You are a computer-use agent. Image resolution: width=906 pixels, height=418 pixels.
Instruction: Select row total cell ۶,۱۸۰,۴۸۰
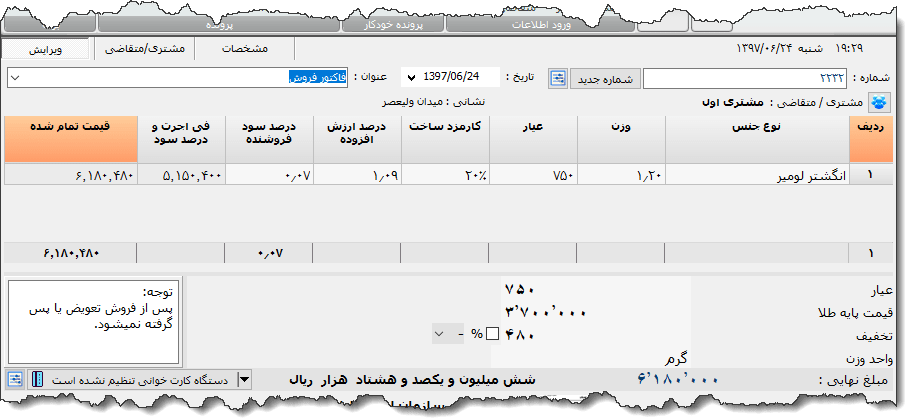pyautogui.click(x=70, y=175)
